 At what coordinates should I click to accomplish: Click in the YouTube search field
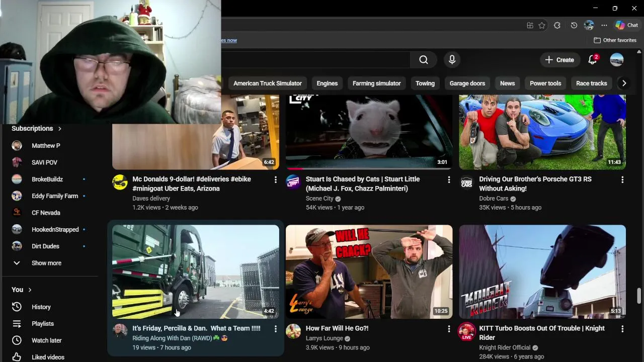coord(315,60)
